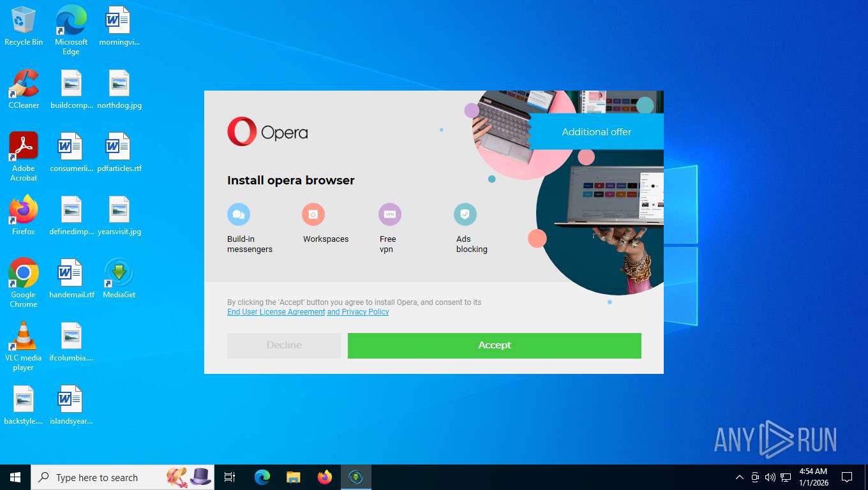Click the Workspaces feature icon
The width and height of the screenshot is (868, 490).
tap(313, 214)
